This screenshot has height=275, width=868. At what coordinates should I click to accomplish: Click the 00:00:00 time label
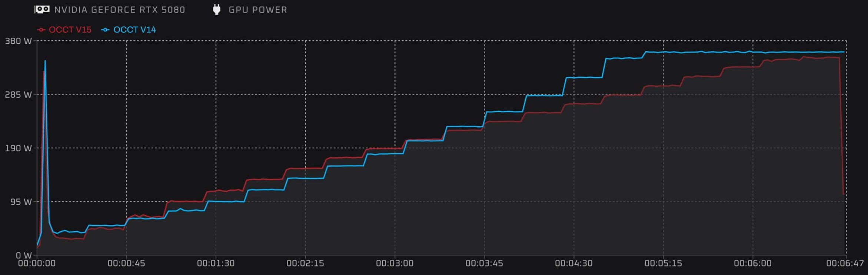(x=37, y=264)
